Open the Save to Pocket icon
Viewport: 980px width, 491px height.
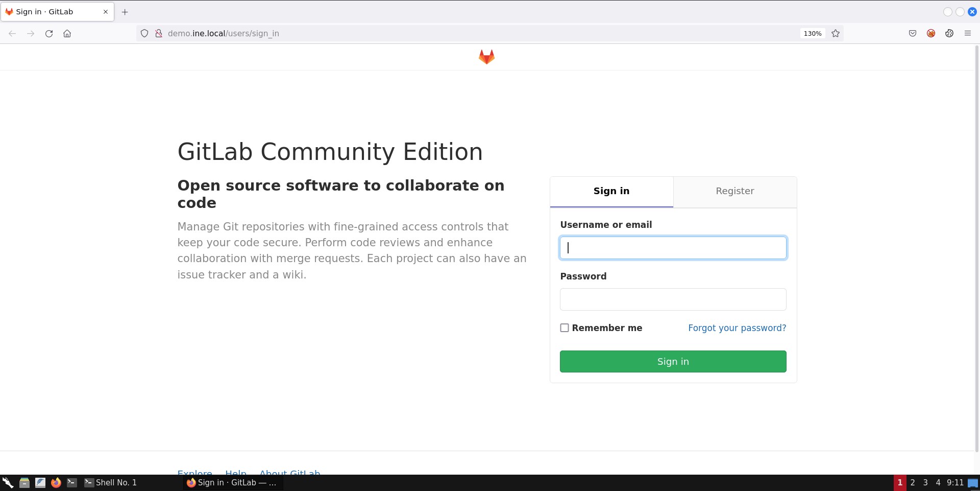pos(913,34)
